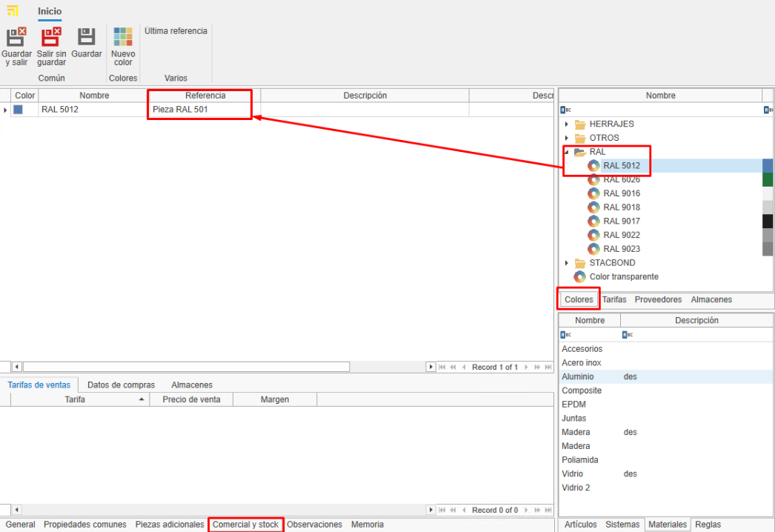Screen dimensions: 775x532
Task: Click the Última referencia button
Action: click(x=176, y=31)
